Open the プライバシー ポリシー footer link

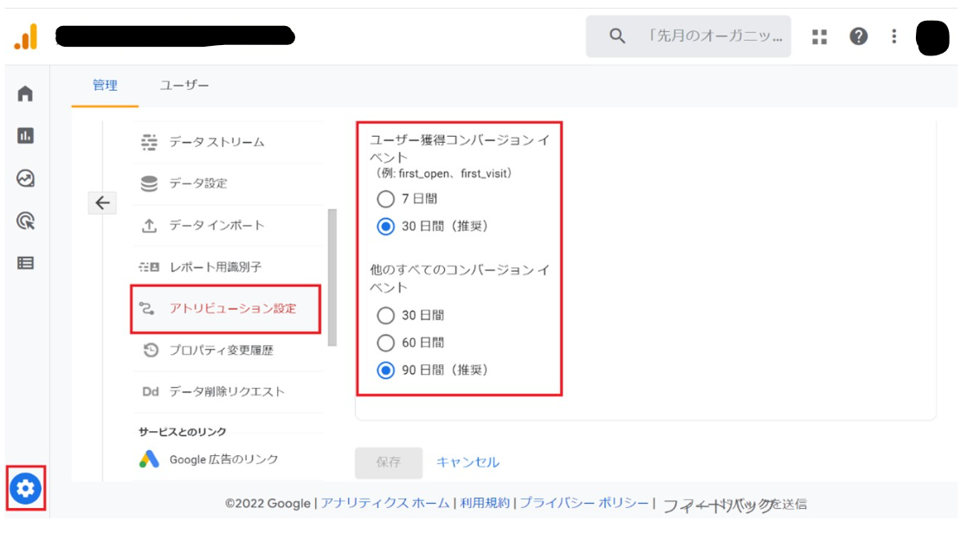584,504
